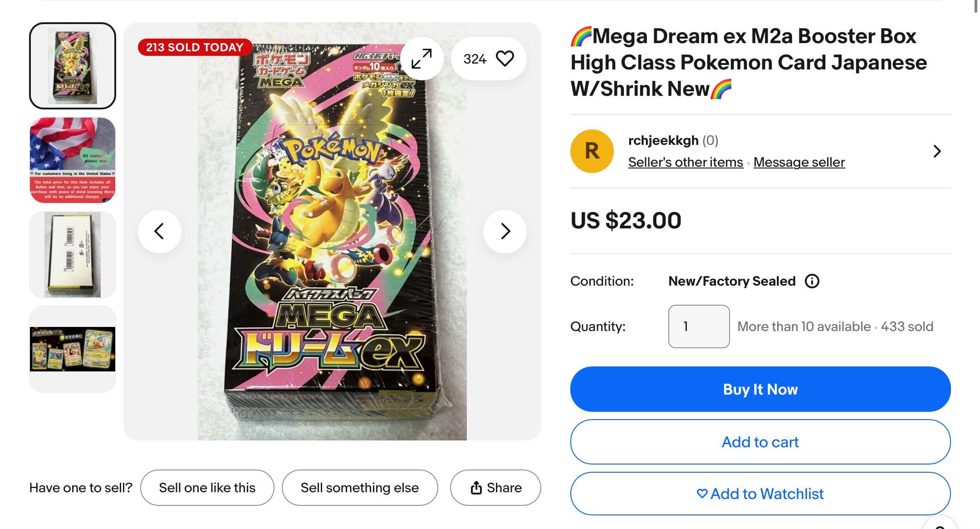Add the item to Watchlist

760,494
